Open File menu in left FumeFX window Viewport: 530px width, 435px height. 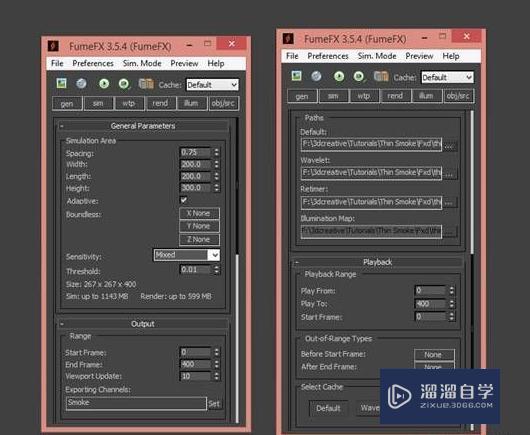pyautogui.click(x=57, y=63)
